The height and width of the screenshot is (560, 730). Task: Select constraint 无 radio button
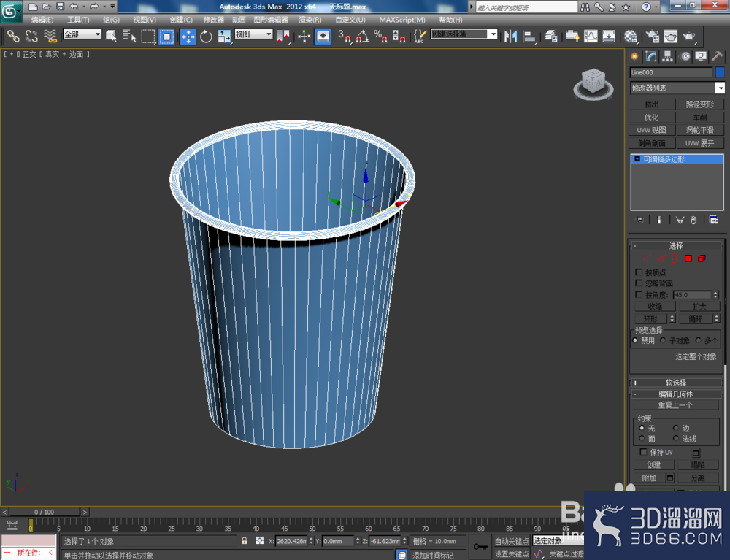click(x=642, y=428)
